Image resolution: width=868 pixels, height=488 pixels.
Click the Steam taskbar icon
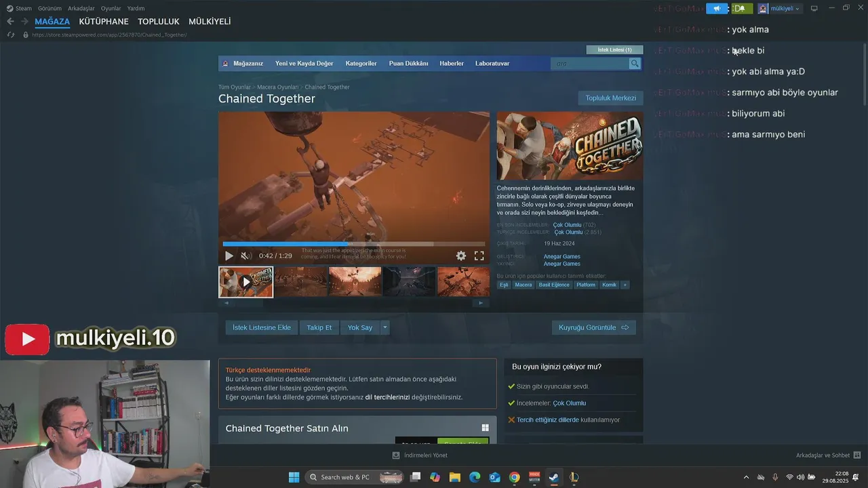(x=554, y=477)
